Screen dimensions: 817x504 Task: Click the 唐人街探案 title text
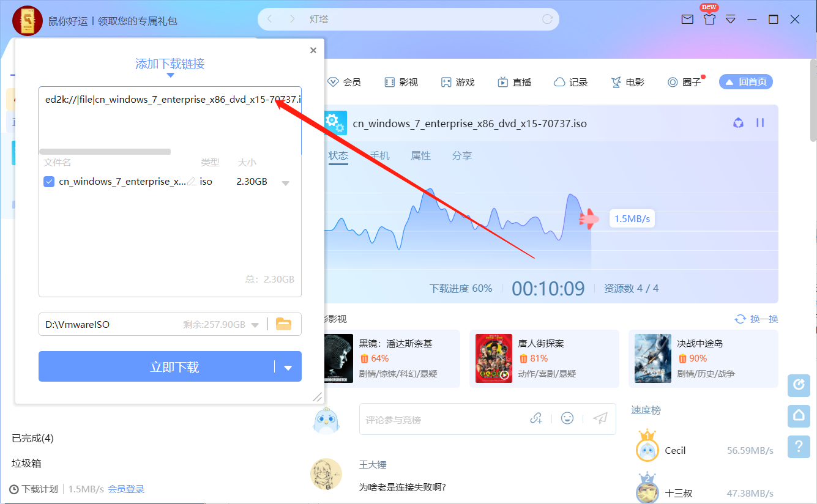pyautogui.click(x=541, y=343)
